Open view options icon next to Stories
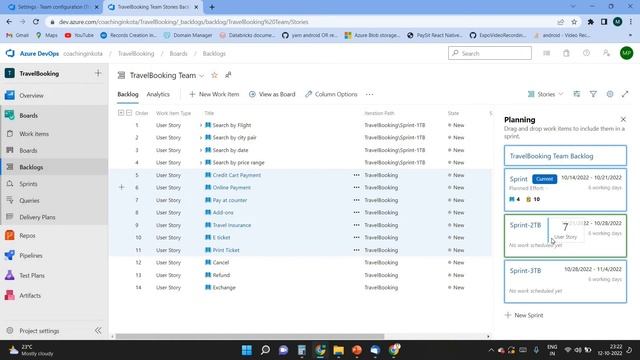Image resolution: width=640 pixels, height=360 pixels. point(577,94)
